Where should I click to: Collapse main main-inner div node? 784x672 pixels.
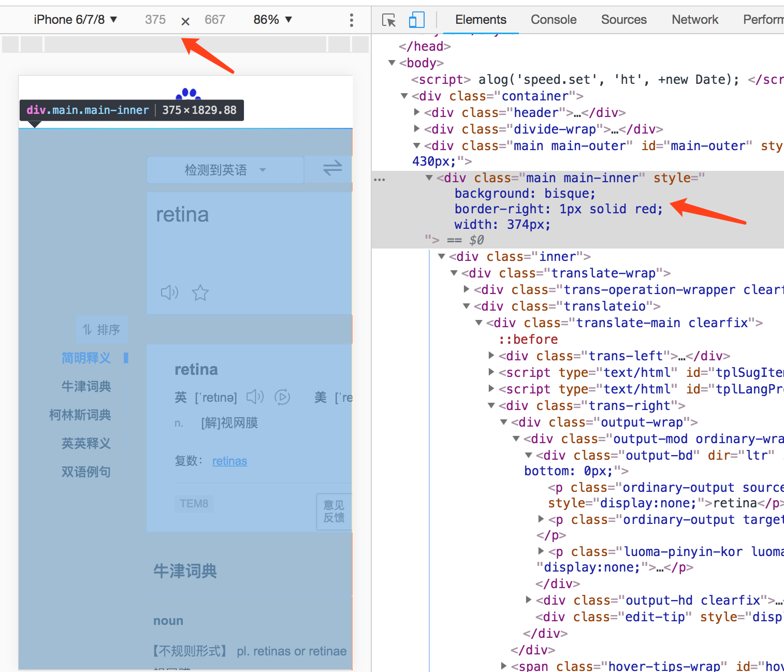click(429, 178)
